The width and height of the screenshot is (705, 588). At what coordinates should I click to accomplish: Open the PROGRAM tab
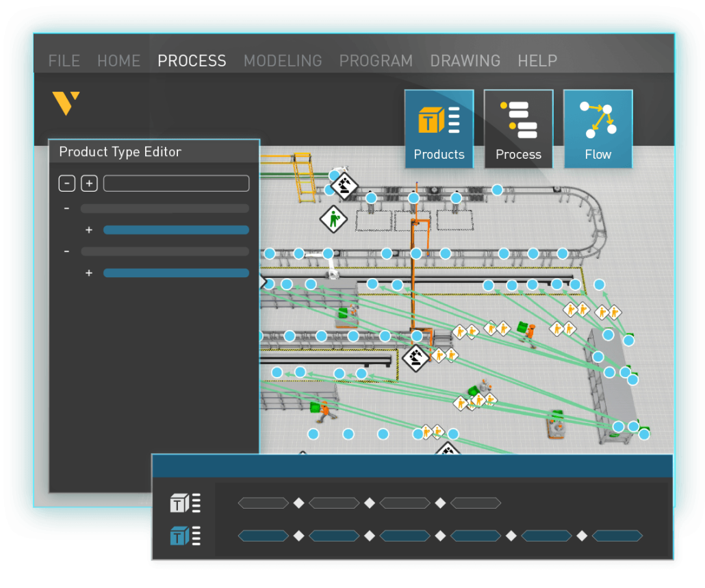(x=376, y=61)
